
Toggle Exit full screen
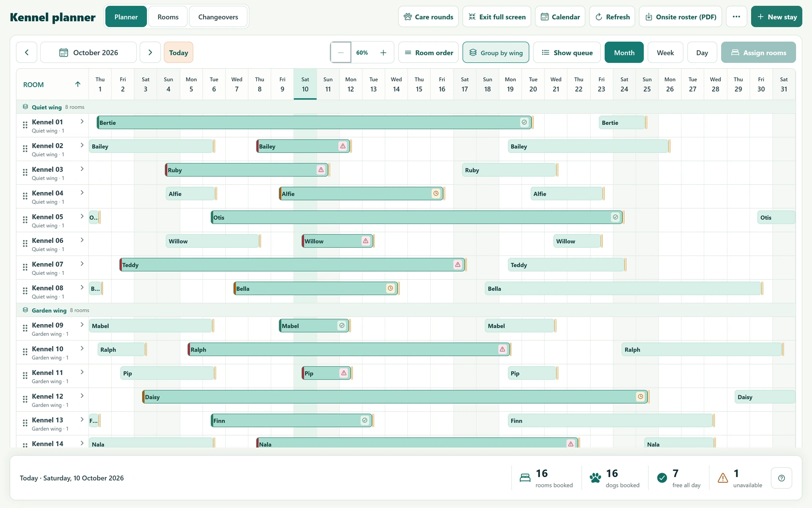coord(497,16)
